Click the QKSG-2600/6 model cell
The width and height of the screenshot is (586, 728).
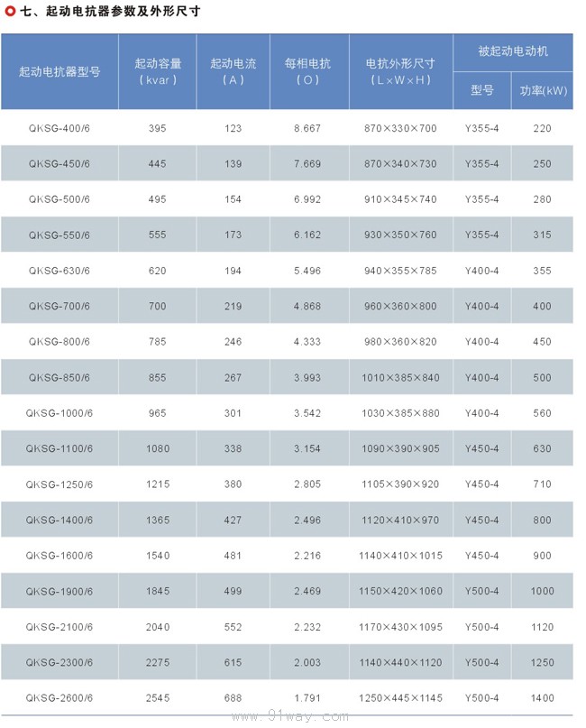tap(60, 697)
